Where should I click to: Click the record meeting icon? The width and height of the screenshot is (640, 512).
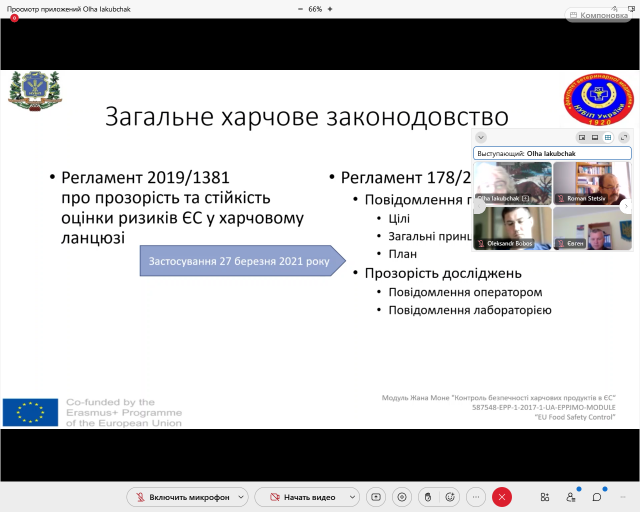tap(401, 497)
